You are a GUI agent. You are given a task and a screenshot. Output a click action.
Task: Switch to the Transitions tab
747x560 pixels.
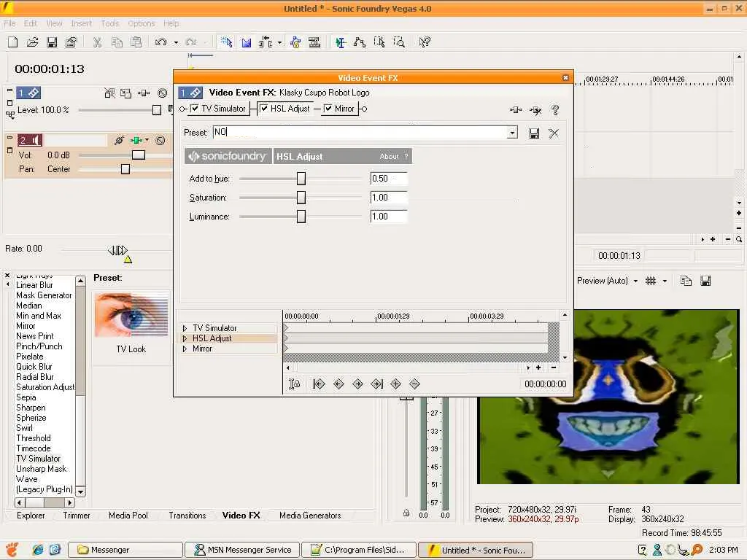tap(187, 516)
